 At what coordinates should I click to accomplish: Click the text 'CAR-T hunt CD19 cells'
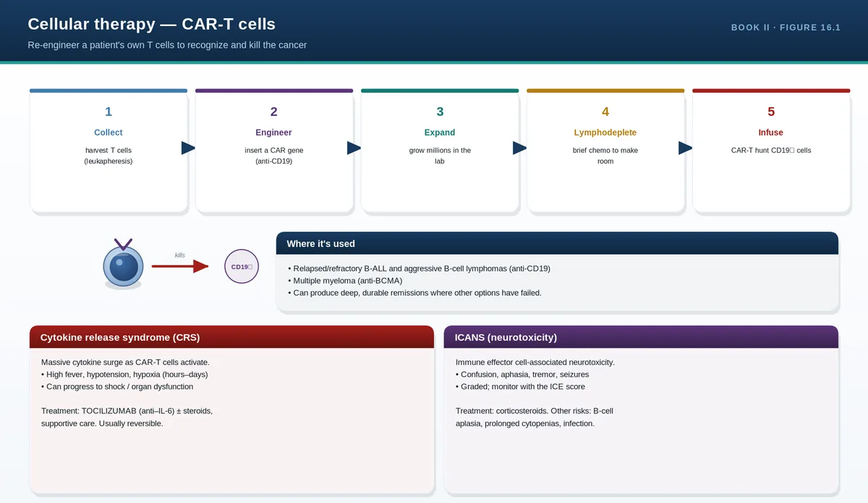coord(771,151)
